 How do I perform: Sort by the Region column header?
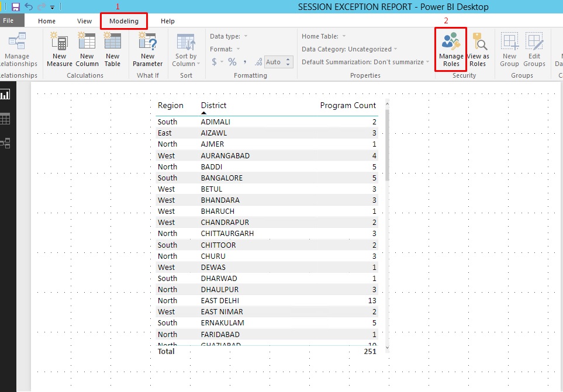tap(171, 105)
